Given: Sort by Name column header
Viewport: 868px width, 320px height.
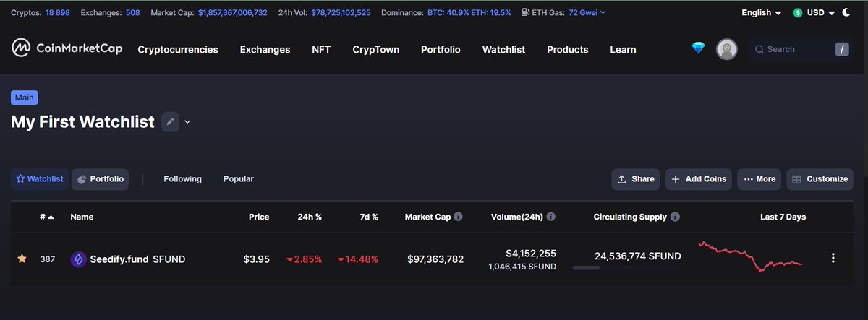Looking at the screenshot, I should [x=82, y=217].
